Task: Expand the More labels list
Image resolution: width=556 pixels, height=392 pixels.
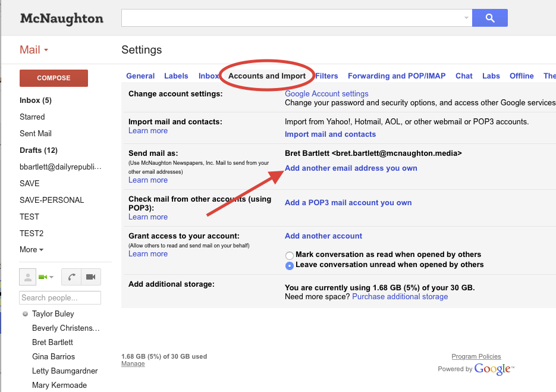Action: [32, 250]
